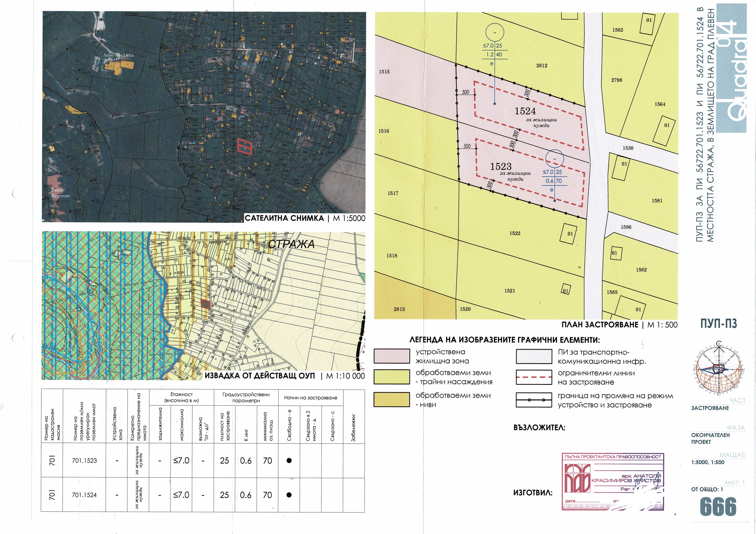Click the '701.1524' table cell

click(84, 495)
